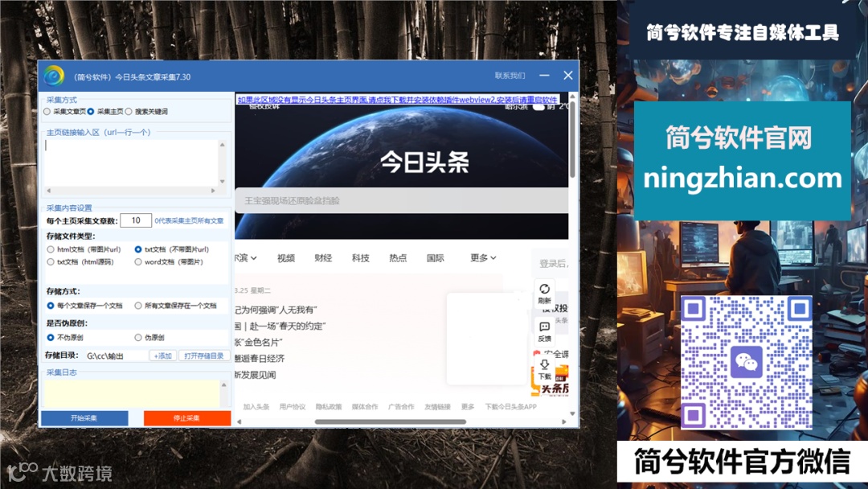
Task: Minimize the 今日头条文章采集 window
Action: [x=545, y=76]
